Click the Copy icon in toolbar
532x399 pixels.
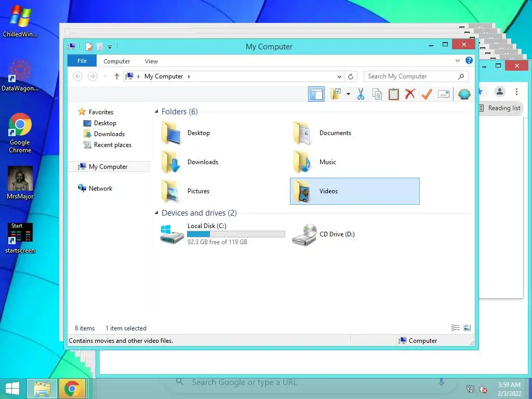tap(377, 94)
